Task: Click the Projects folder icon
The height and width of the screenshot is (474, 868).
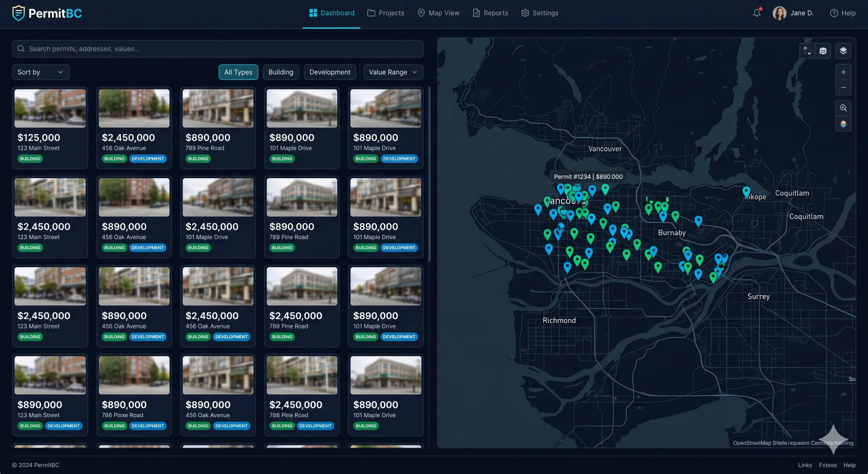Action: tap(371, 13)
